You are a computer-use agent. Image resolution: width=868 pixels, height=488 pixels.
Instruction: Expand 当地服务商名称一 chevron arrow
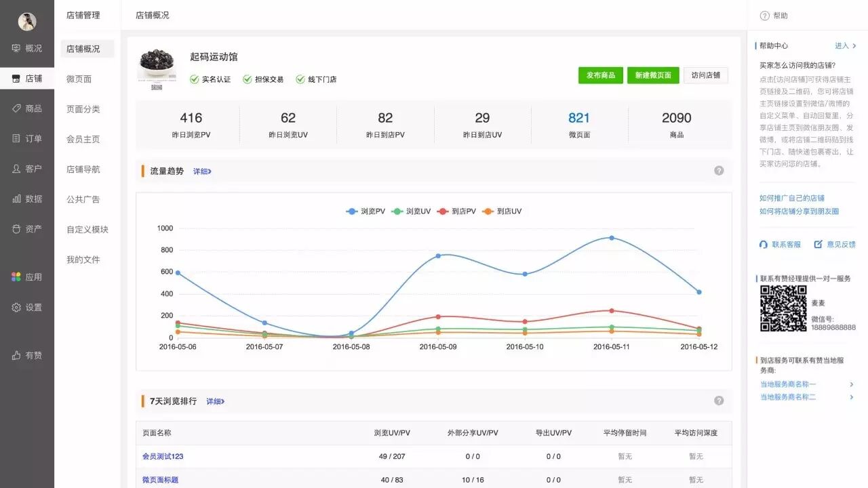coord(852,384)
